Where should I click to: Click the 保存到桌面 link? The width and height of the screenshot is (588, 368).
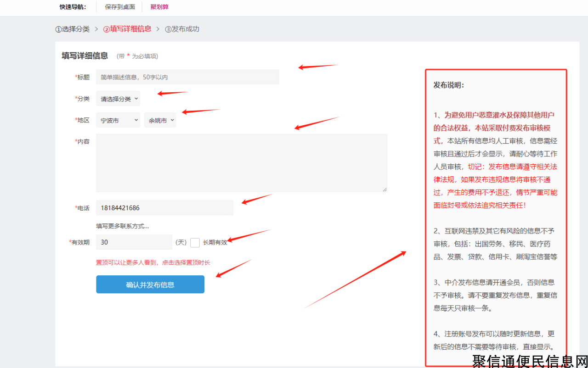click(120, 7)
